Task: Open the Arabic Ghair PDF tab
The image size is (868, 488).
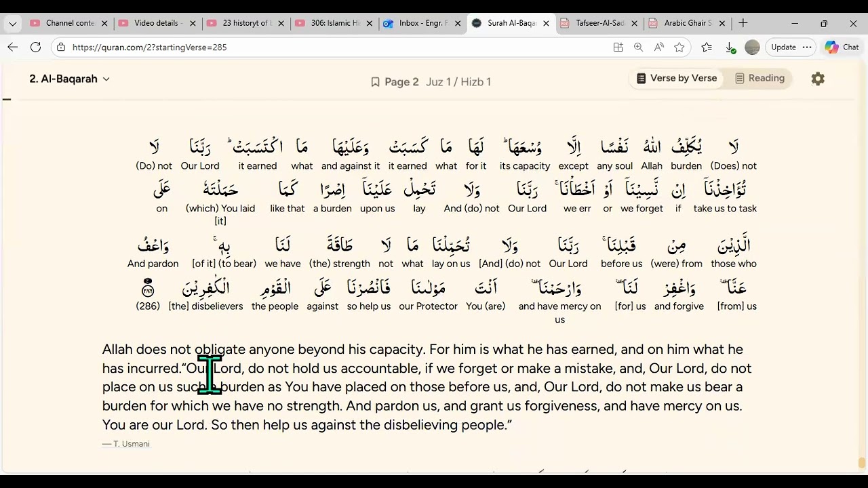Action: click(688, 23)
